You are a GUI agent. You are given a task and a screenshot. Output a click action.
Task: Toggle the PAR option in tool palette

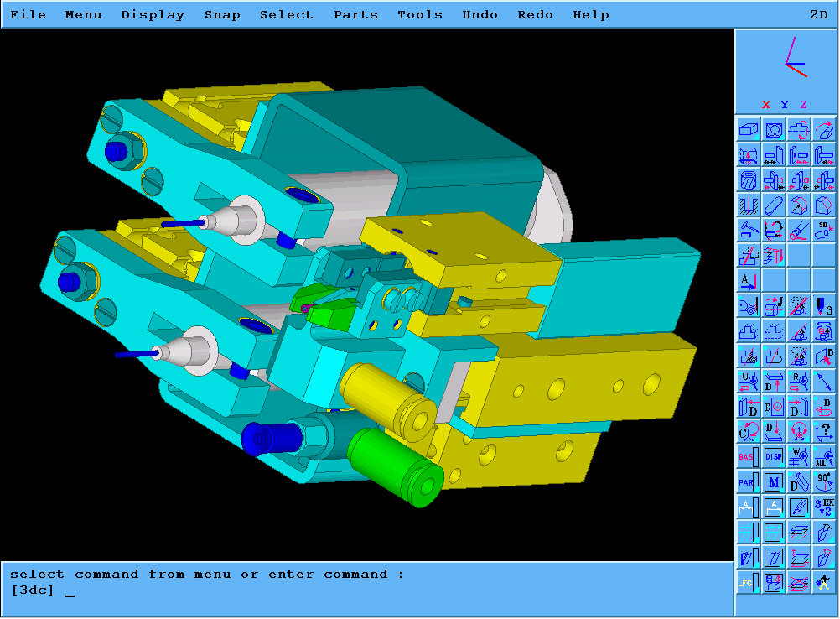749,481
